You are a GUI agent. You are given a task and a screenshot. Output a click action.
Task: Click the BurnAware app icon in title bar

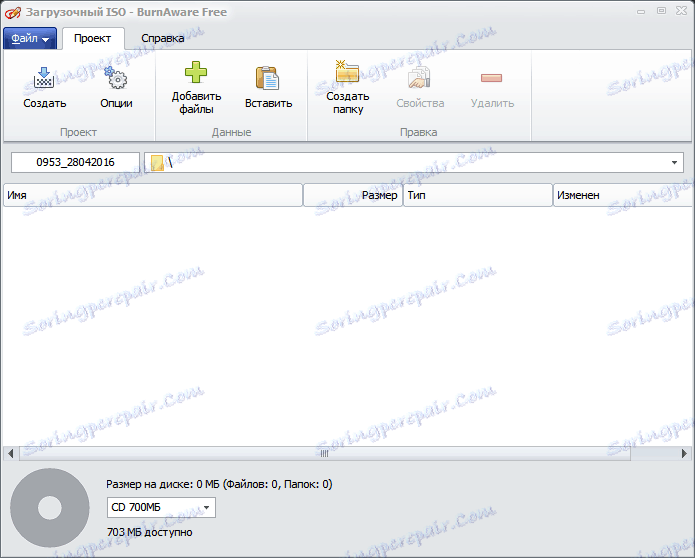[12, 12]
